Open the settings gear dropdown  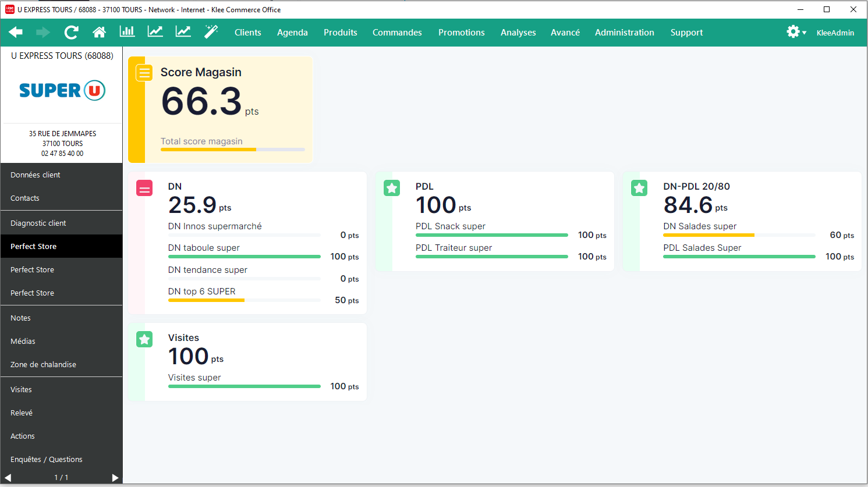coord(796,32)
